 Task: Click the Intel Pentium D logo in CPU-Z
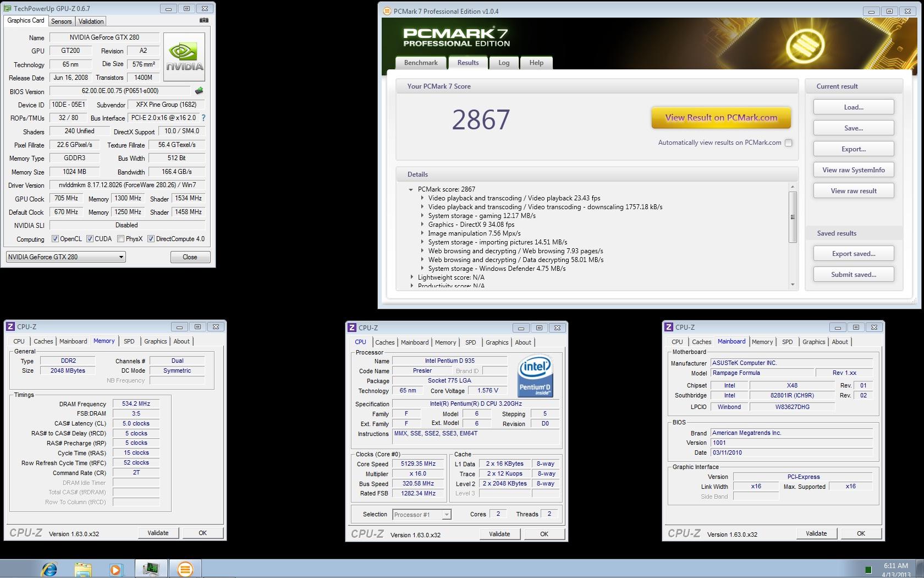pos(535,376)
